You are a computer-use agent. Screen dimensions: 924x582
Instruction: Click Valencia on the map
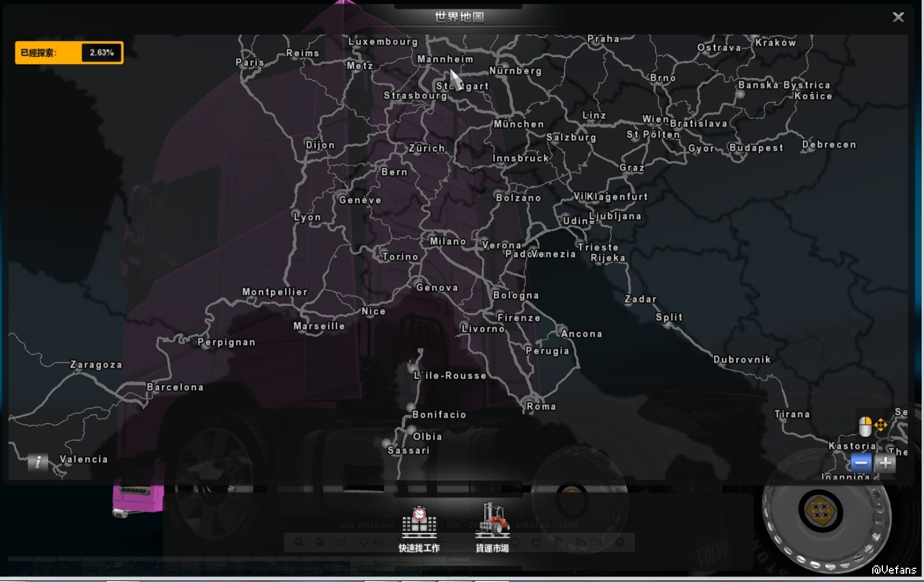pyautogui.click(x=84, y=459)
